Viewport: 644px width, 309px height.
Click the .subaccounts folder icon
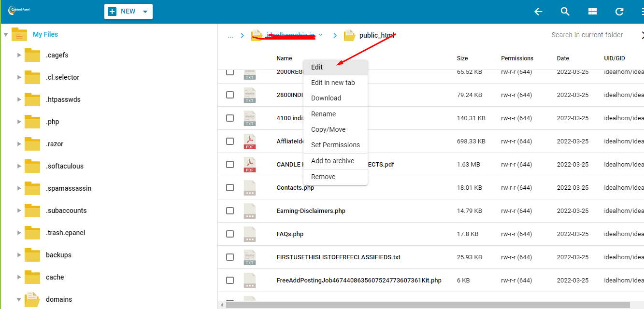tap(32, 211)
